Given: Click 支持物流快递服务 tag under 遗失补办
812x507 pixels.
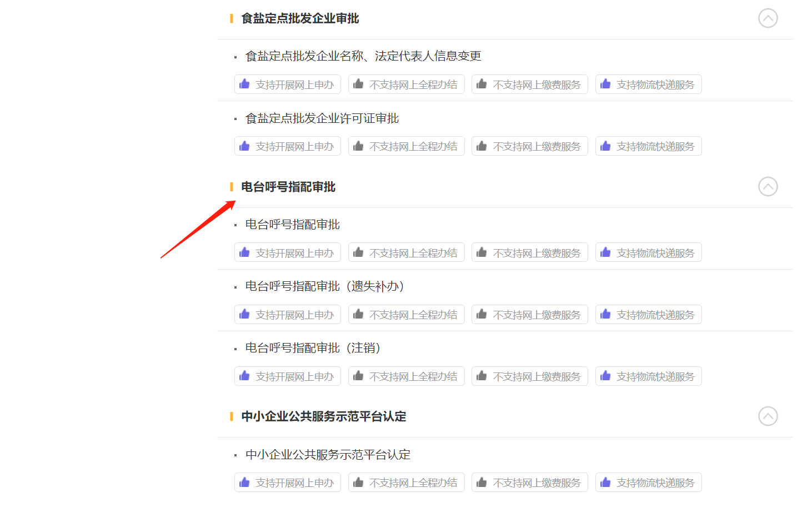Looking at the screenshot, I should 649,315.
